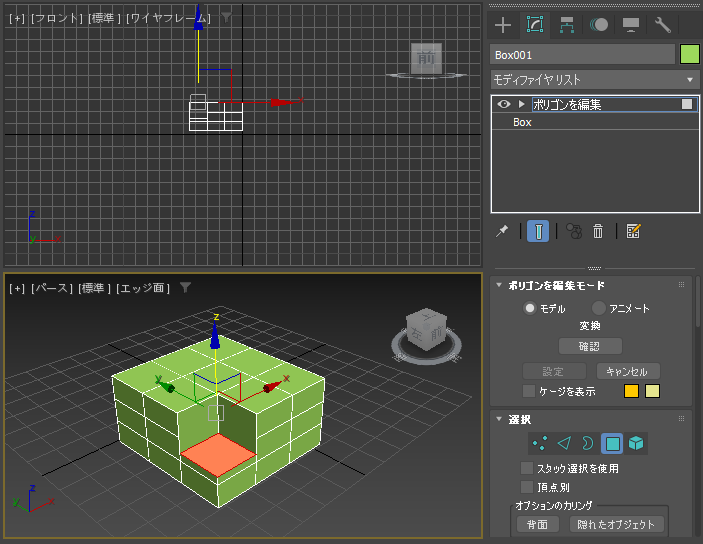703x544 pixels.
Task: Open the Display panel tab
Action: 631,25
